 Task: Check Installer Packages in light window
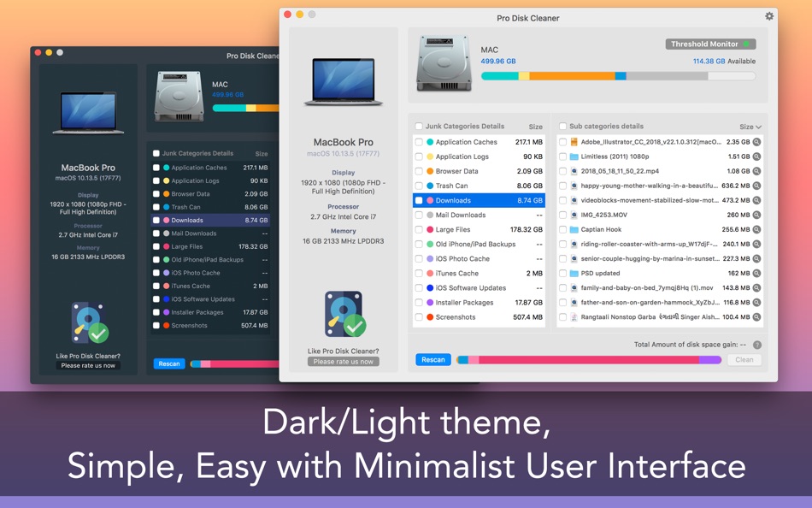pyautogui.click(x=419, y=302)
